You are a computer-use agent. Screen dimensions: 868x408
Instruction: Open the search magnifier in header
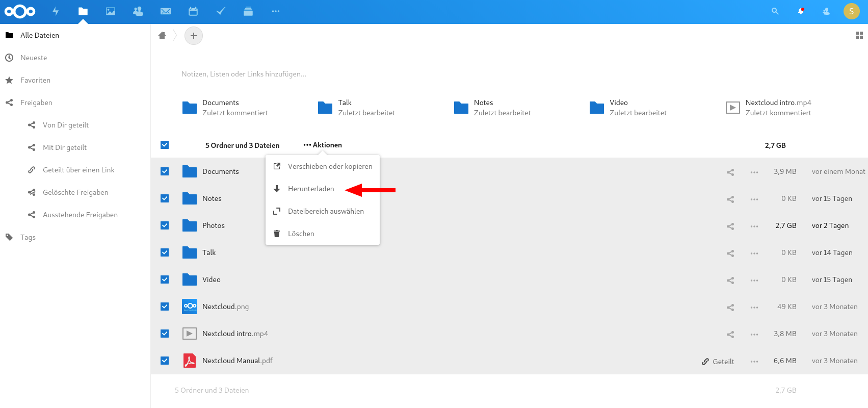[x=775, y=11]
